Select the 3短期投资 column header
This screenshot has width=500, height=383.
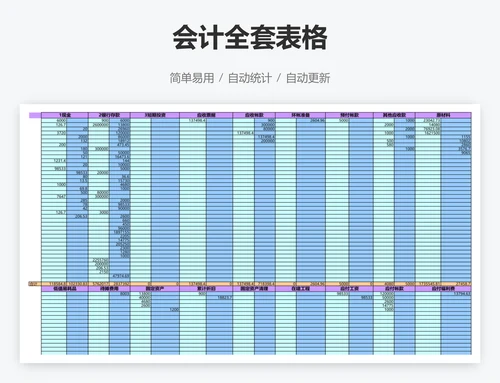pos(155,115)
